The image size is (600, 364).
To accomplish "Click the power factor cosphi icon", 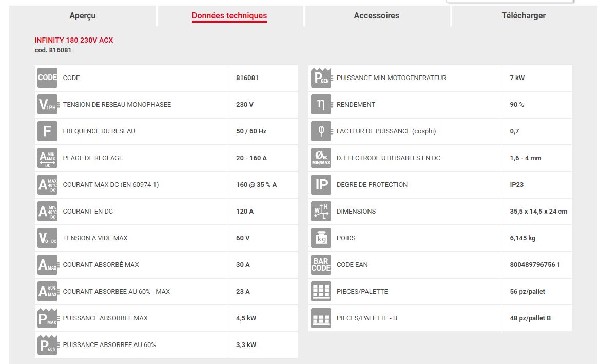I will (321, 131).
